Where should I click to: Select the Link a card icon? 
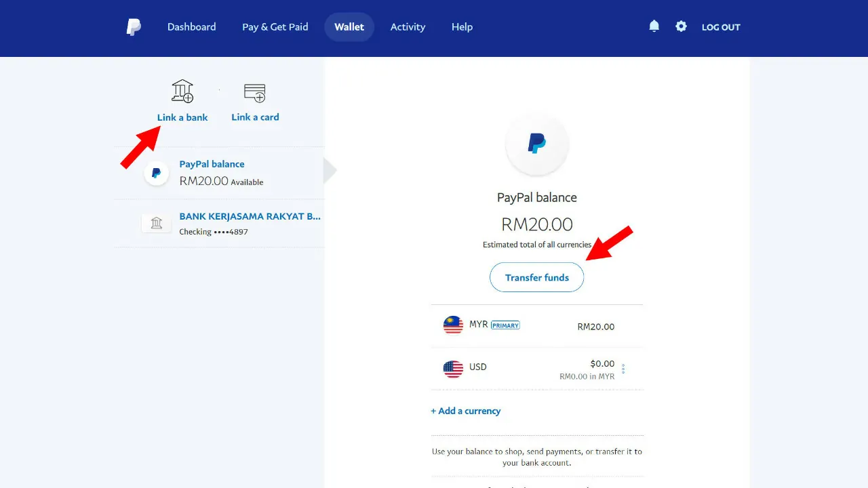pyautogui.click(x=254, y=91)
